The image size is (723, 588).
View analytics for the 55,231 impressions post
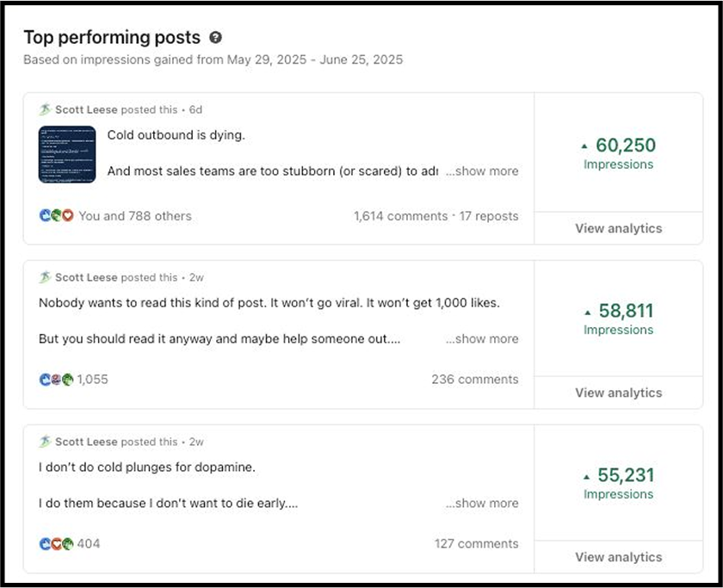click(618, 557)
